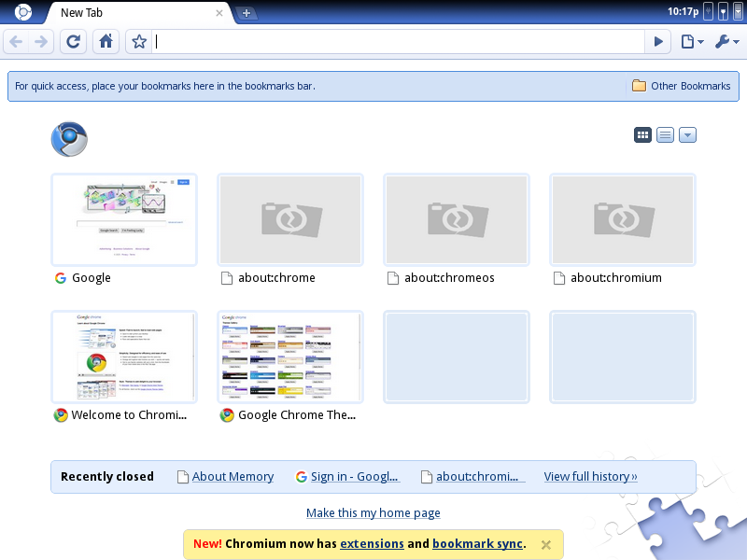This screenshot has width=747, height=560.
Task: Click the page icon beside about:chromi... recent
Action: 427,477
